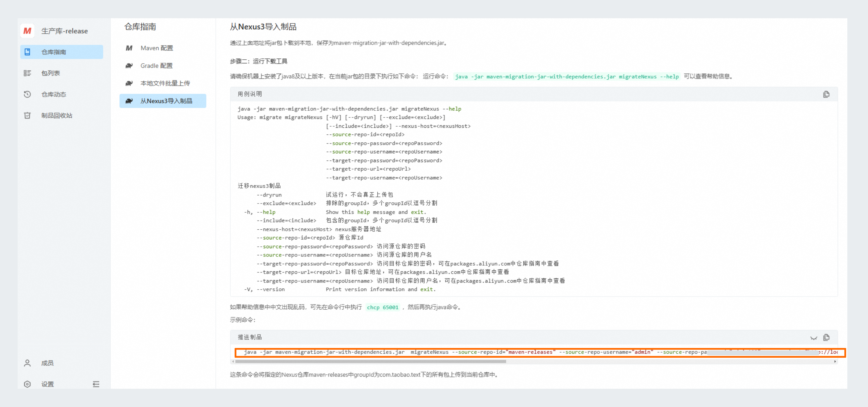Click the Maven M icon in guide list
This screenshot has width=868, height=407.
click(129, 48)
